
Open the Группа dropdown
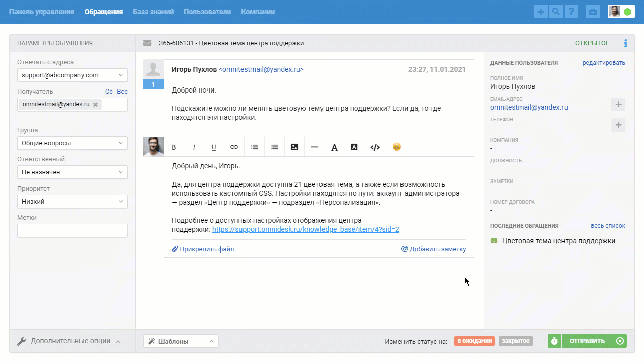72,143
